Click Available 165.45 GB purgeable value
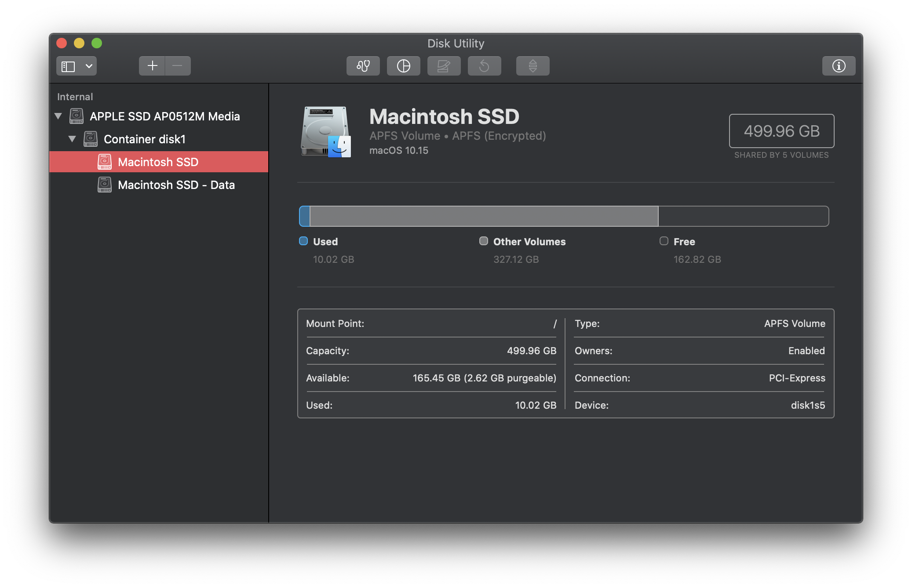 (x=484, y=378)
